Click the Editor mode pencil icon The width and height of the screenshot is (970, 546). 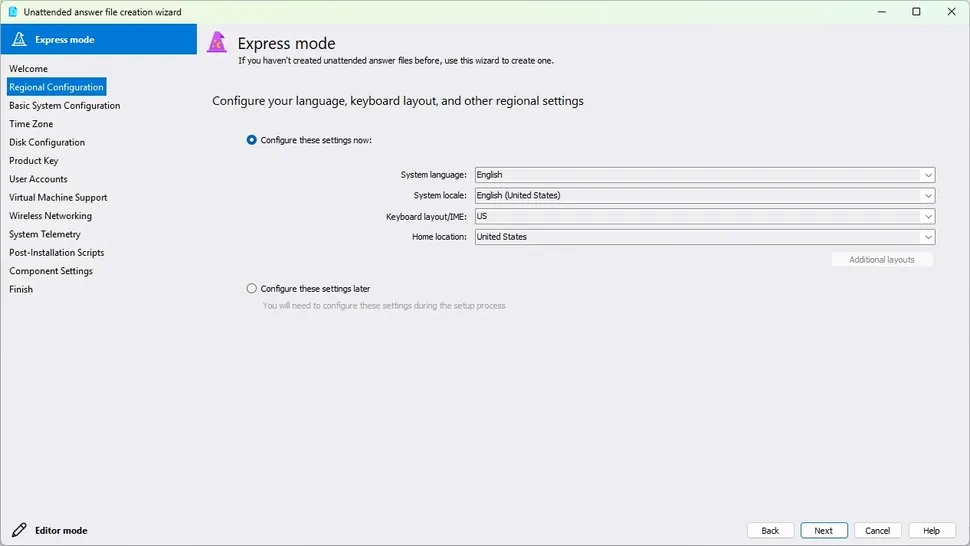coord(19,530)
